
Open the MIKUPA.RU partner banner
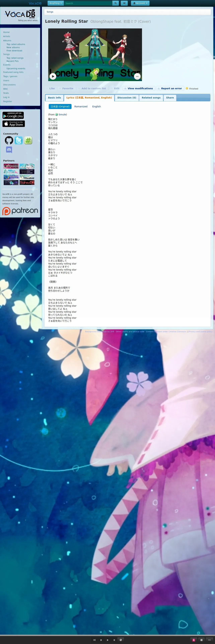coord(27,166)
